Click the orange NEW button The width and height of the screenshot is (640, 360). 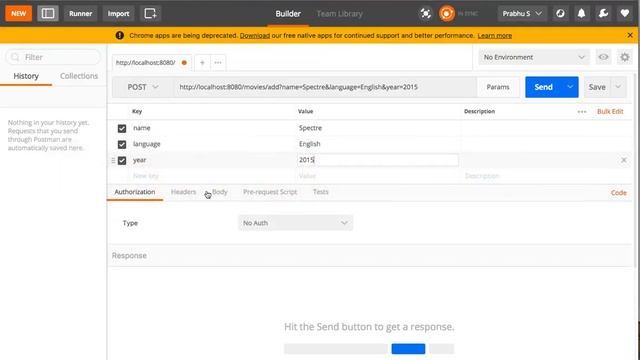(x=18, y=13)
